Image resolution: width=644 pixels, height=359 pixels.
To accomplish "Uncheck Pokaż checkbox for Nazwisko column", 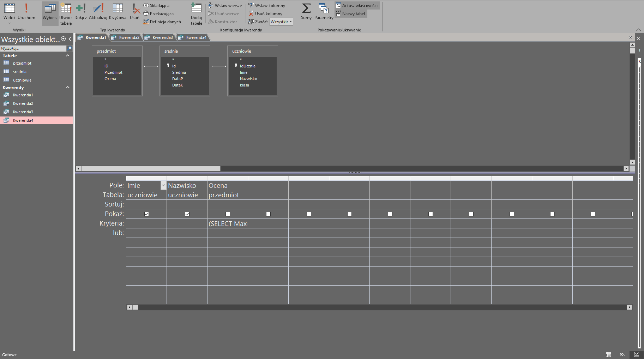I will tap(187, 214).
